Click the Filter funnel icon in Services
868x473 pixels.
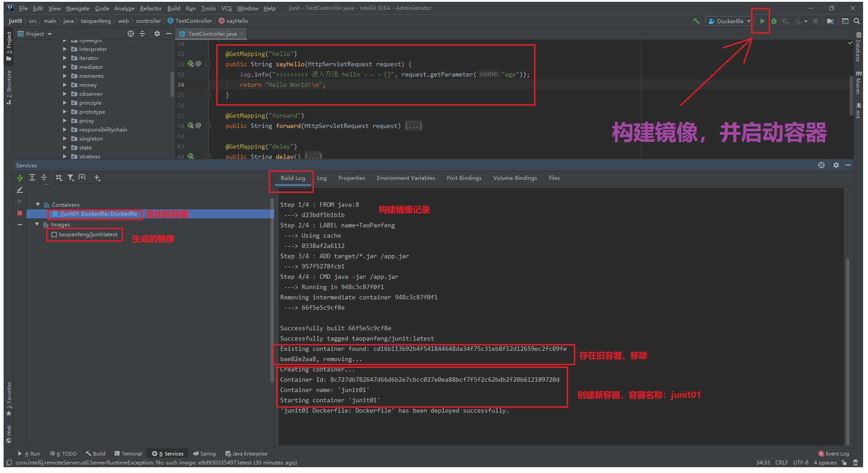click(x=71, y=178)
